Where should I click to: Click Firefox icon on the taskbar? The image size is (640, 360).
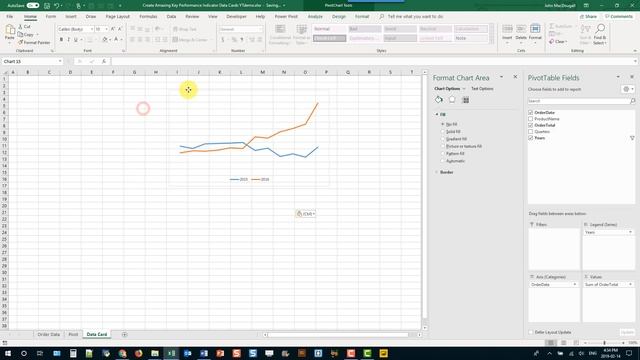138,353
